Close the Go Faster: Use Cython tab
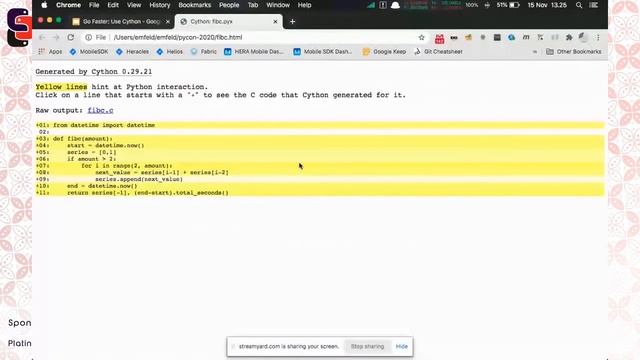Image resolution: width=640 pixels, height=360 pixels. (x=168, y=22)
